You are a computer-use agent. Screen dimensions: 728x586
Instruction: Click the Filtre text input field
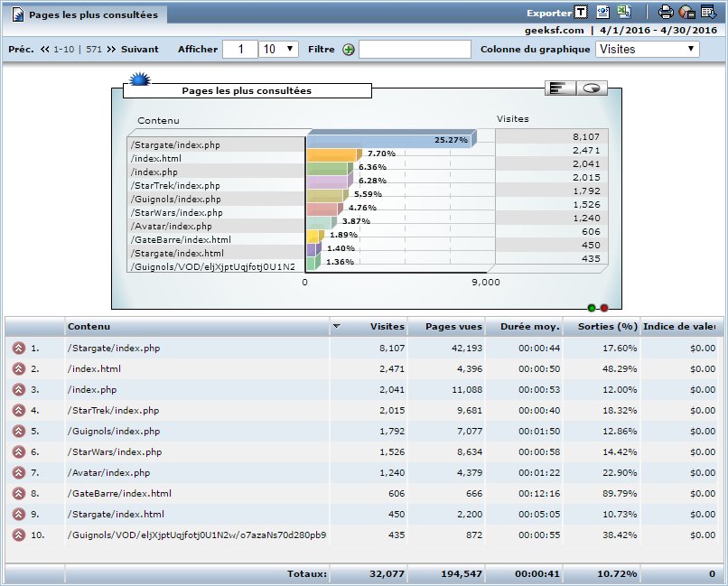pos(415,49)
